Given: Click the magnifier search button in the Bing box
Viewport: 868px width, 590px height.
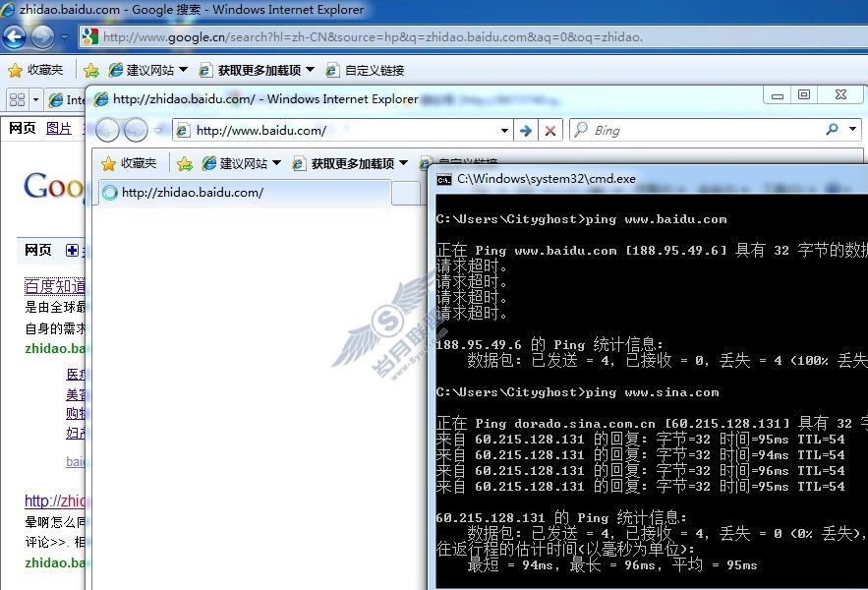Looking at the screenshot, I should [x=832, y=130].
